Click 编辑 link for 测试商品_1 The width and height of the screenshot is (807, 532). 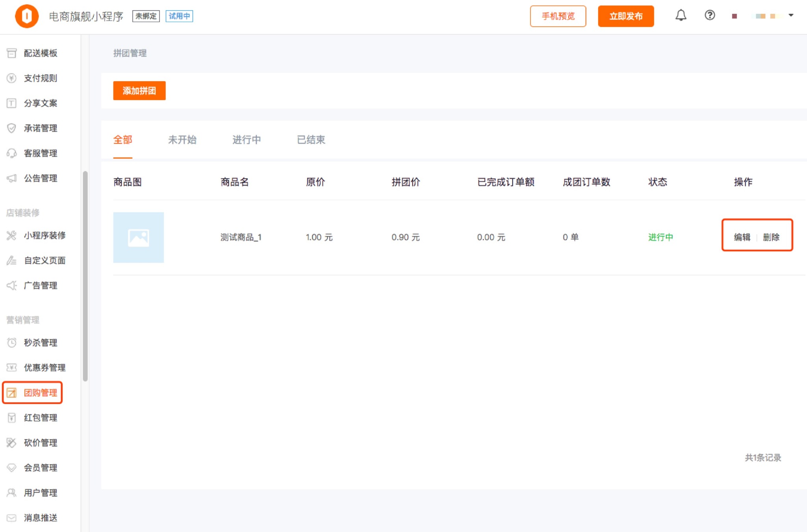742,237
